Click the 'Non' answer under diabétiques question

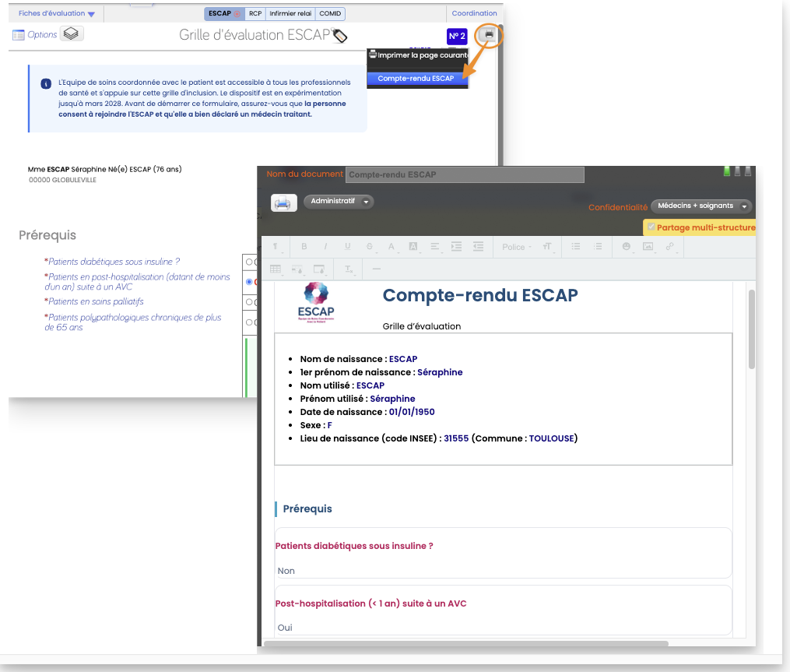click(x=286, y=571)
